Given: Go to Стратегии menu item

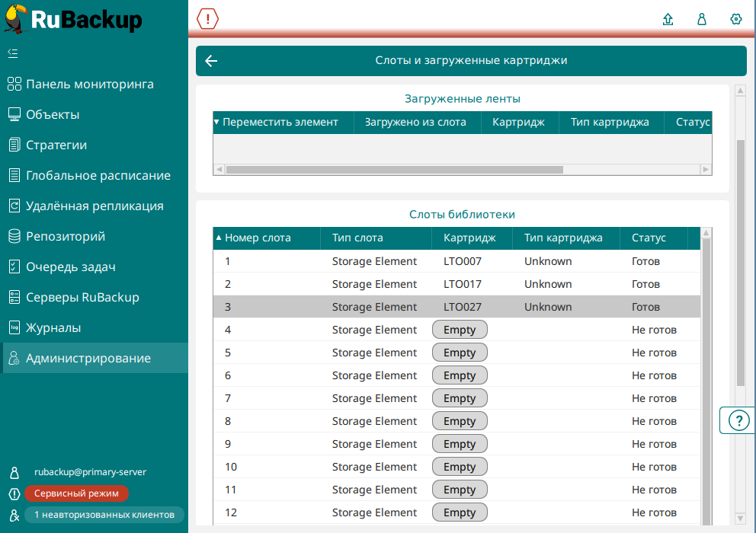Looking at the screenshot, I should point(56,145).
